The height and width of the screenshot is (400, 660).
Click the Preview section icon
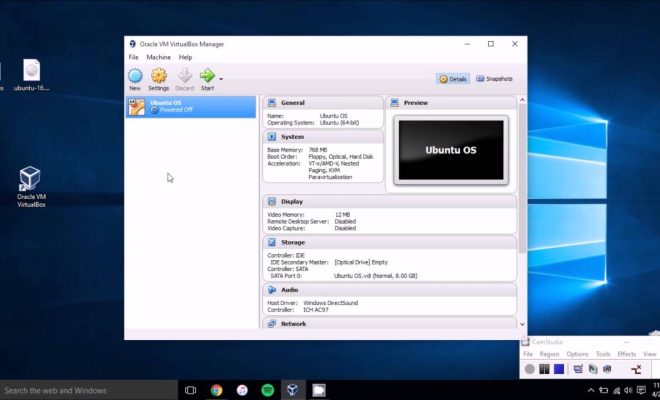coord(394,103)
